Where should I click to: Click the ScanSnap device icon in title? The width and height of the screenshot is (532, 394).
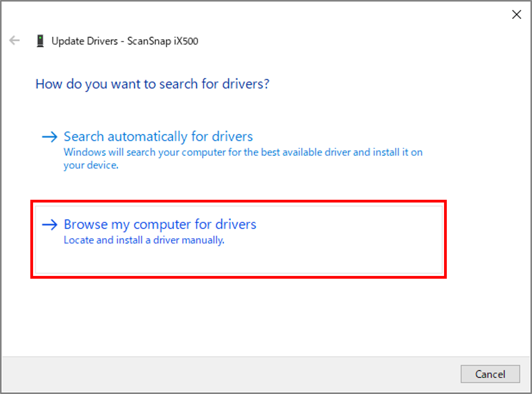point(40,41)
